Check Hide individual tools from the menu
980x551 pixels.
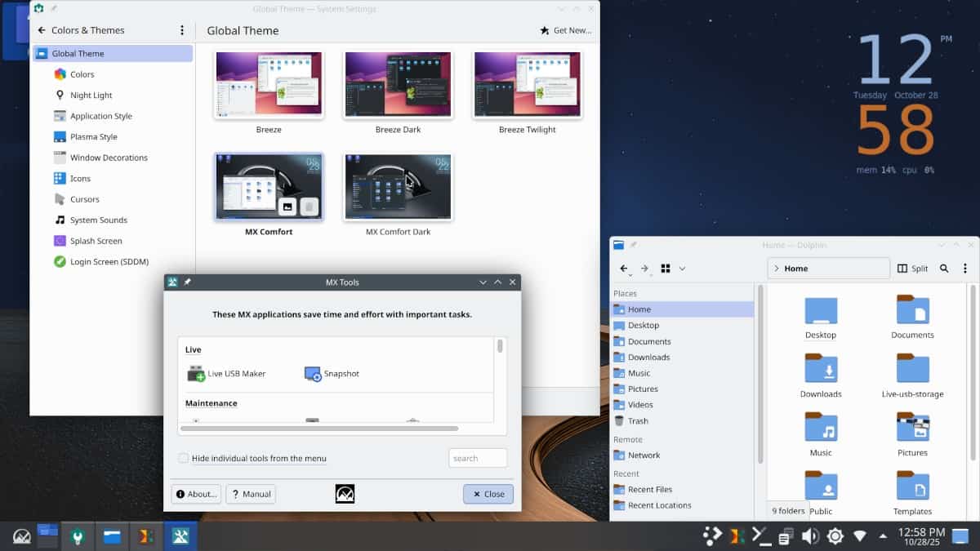(x=183, y=458)
